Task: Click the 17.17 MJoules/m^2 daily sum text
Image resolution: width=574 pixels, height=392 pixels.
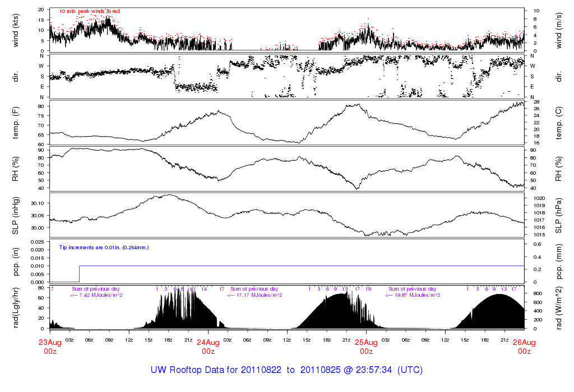Action: 254,295
